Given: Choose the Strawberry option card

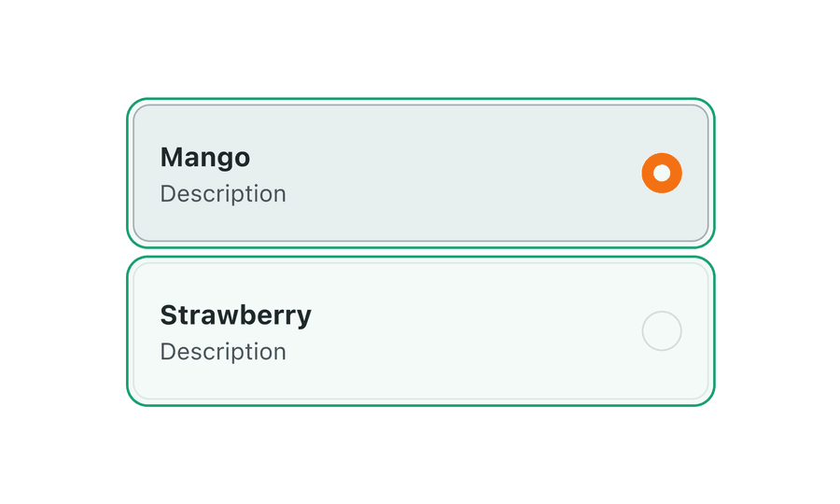Looking at the screenshot, I should coord(420,331).
